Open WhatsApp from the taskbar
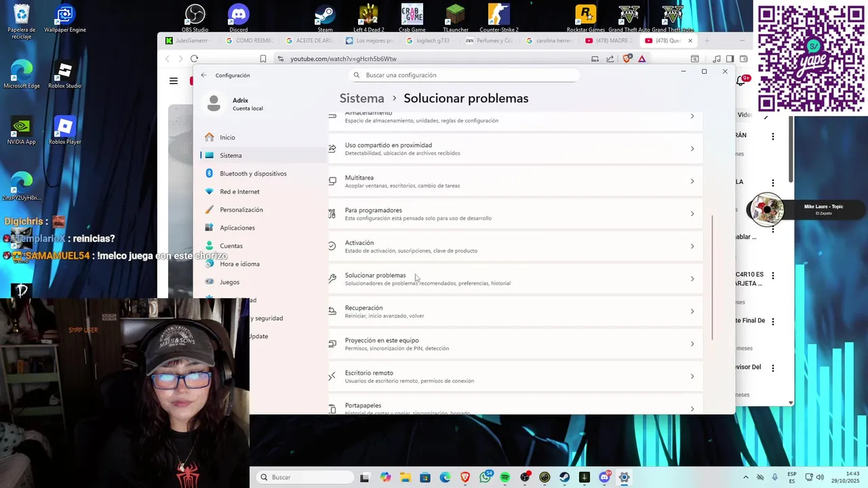Screen dimensions: 868x488 (486, 477)
